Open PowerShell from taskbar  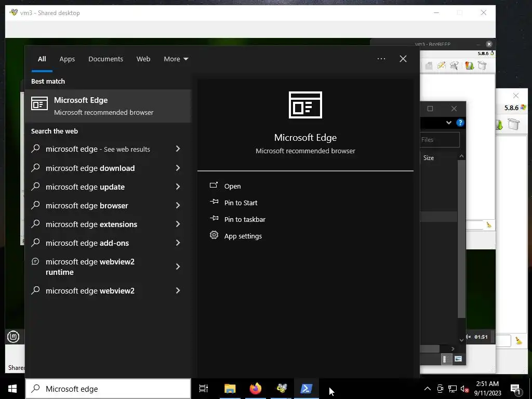(x=307, y=389)
